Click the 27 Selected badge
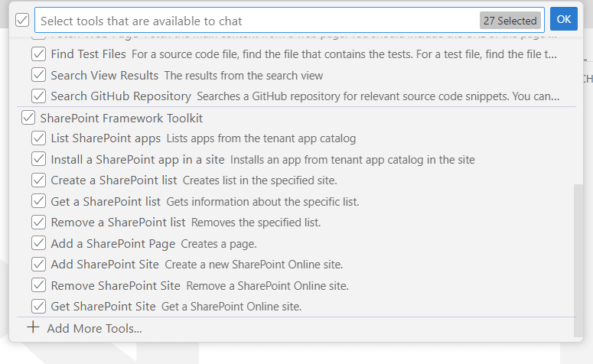593x364 pixels. 510,21
